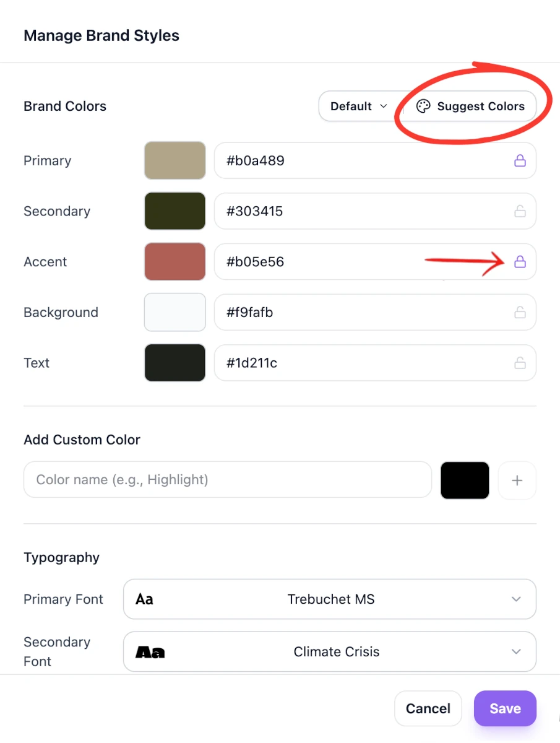The width and height of the screenshot is (560, 743).
Task: Add custom color with plus icon
Action: pos(517,480)
